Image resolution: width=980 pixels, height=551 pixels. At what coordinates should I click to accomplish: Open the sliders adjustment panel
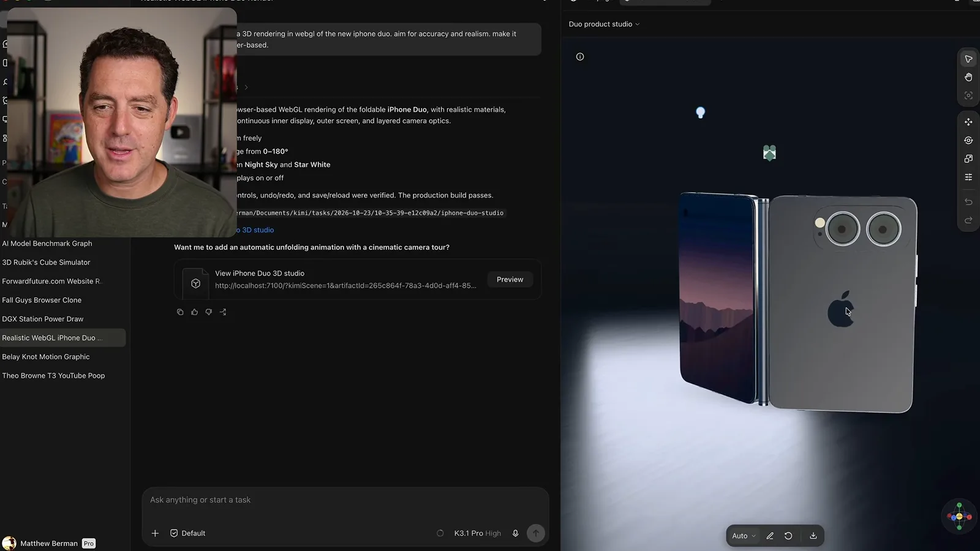pos(968,177)
